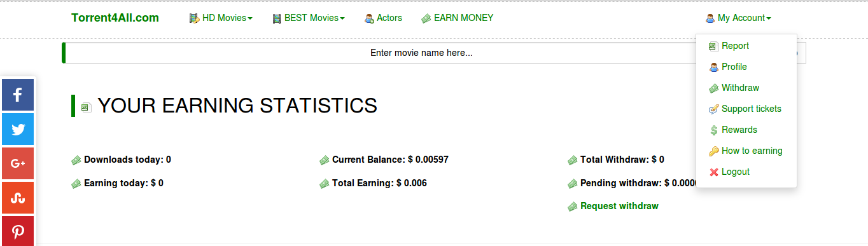
Task: Expand the HD Movies dropdown
Action: (221, 18)
